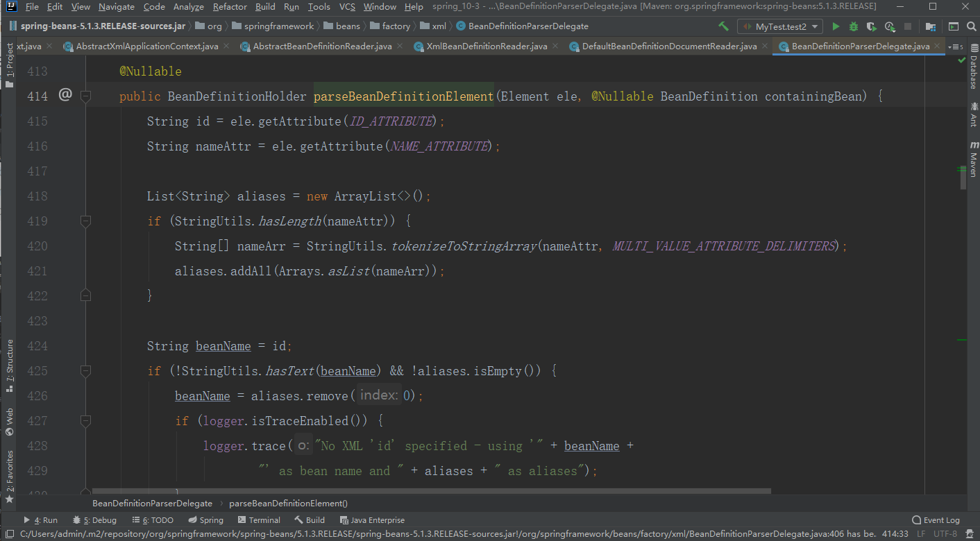Screen dimensions: 980x541
Task: Open the Debug tool window button
Action: click(x=95, y=520)
